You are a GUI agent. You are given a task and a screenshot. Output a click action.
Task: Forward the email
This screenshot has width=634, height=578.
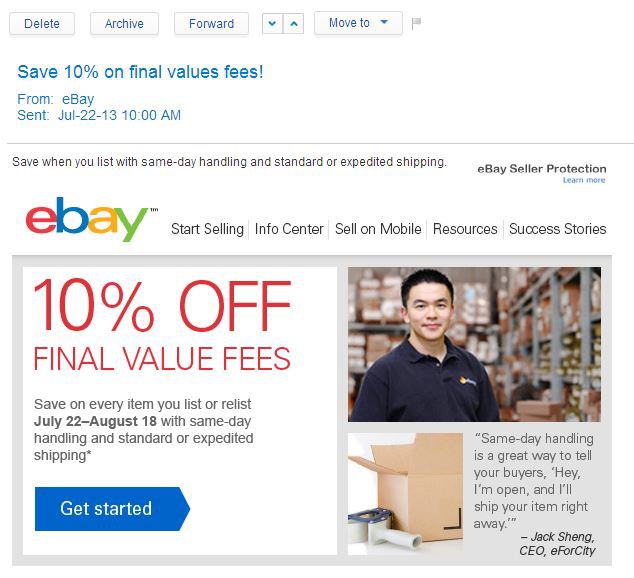pos(211,23)
